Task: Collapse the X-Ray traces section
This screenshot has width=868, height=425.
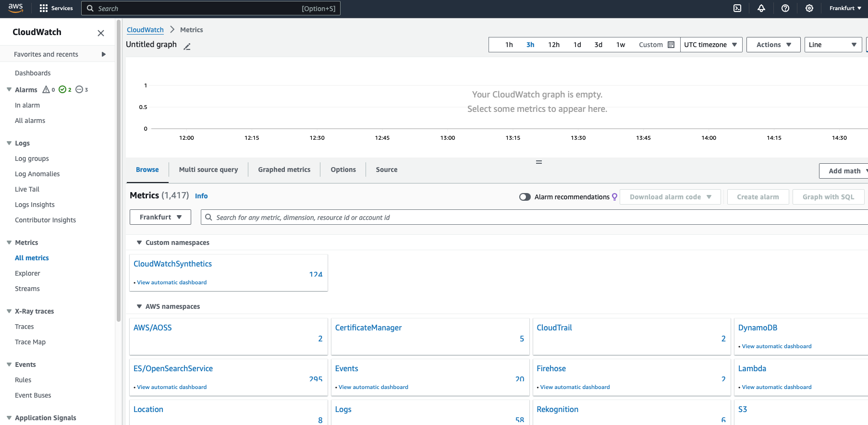Action: tap(9, 311)
